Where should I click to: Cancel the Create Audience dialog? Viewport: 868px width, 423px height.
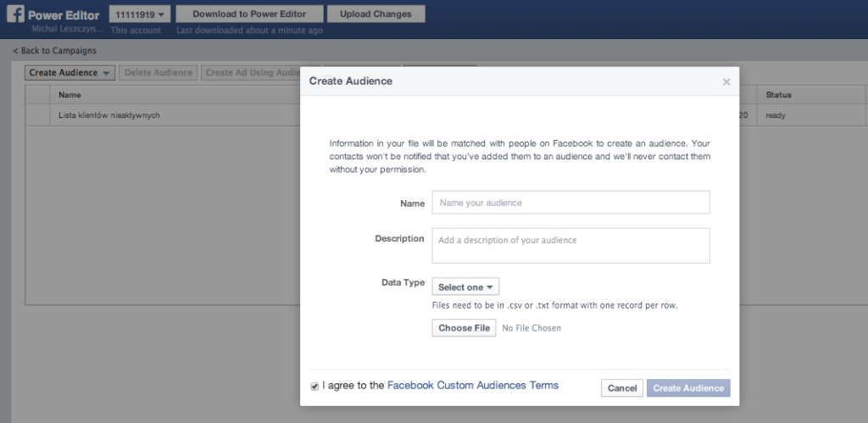(622, 388)
